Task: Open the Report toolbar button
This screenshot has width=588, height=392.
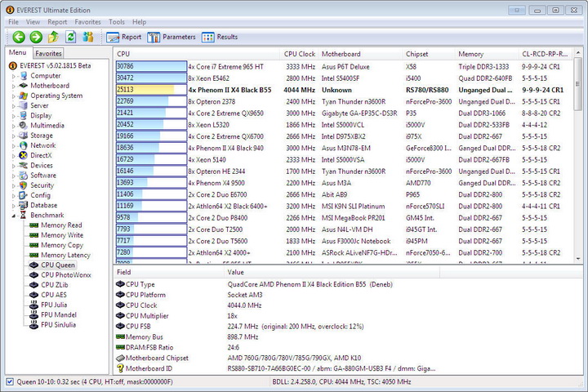Action: pos(124,37)
